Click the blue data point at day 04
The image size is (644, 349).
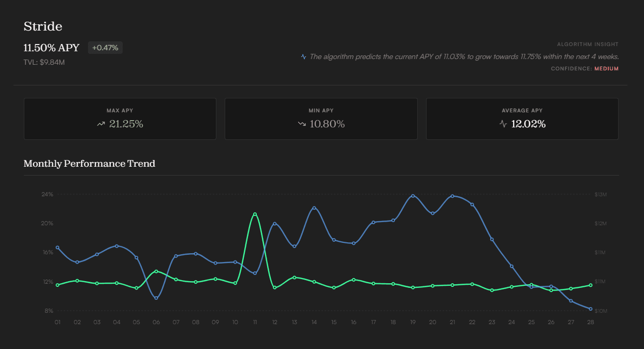pyautogui.click(x=117, y=246)
